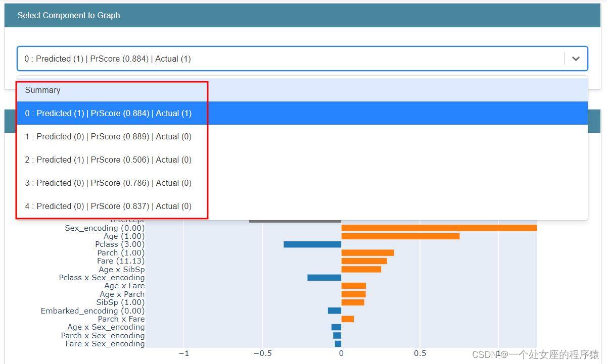Click the −1 x-axis tick label
Screen dimensions: 607x364
pos(183,354)
